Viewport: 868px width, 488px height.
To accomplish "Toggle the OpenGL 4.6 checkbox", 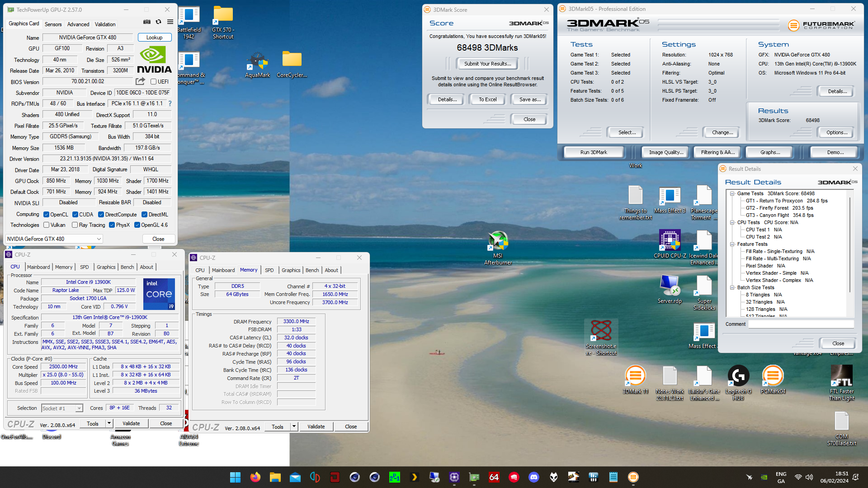I will coord(137,225).
